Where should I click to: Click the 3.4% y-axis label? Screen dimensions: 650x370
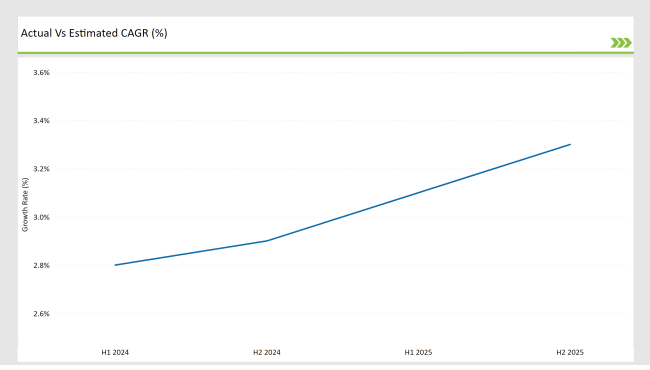pyautogui.click(x=41, y=121)
